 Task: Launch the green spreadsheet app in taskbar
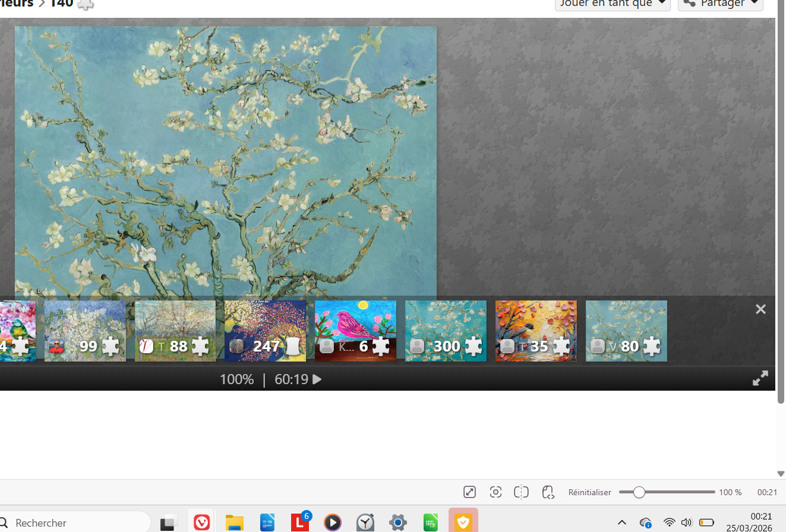[431, 523]
